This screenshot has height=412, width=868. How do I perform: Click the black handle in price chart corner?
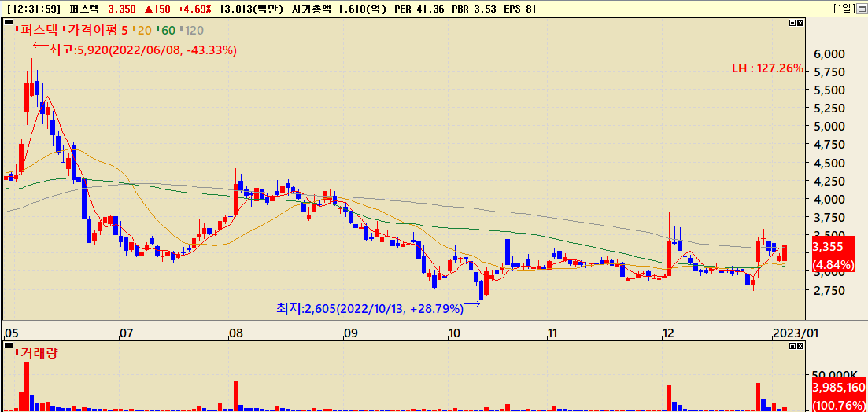[9, 22]
